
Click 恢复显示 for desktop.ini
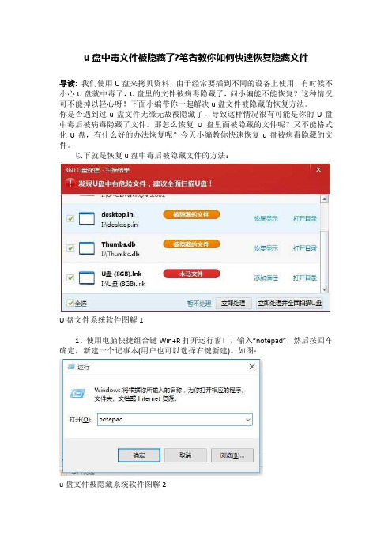[266, 219]
